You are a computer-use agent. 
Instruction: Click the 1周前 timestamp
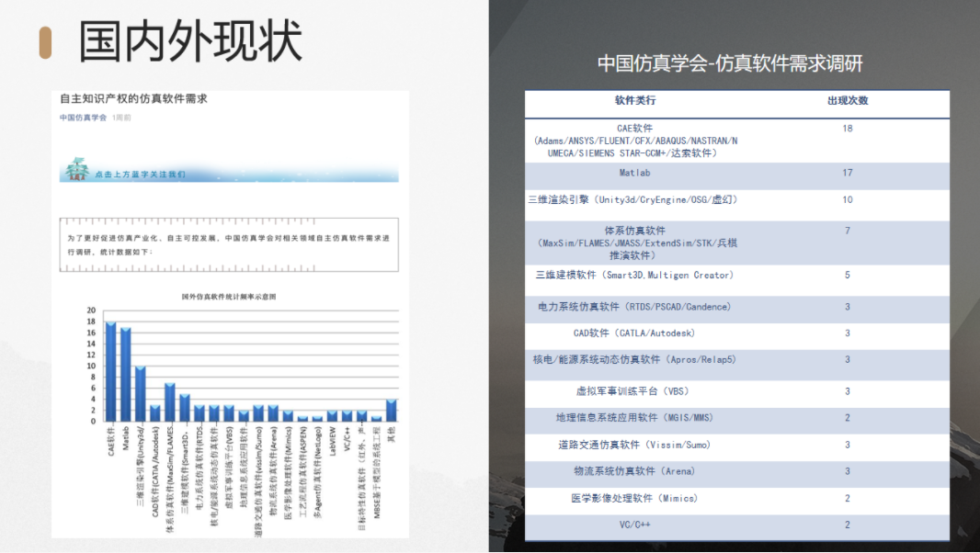pos(121,118)
